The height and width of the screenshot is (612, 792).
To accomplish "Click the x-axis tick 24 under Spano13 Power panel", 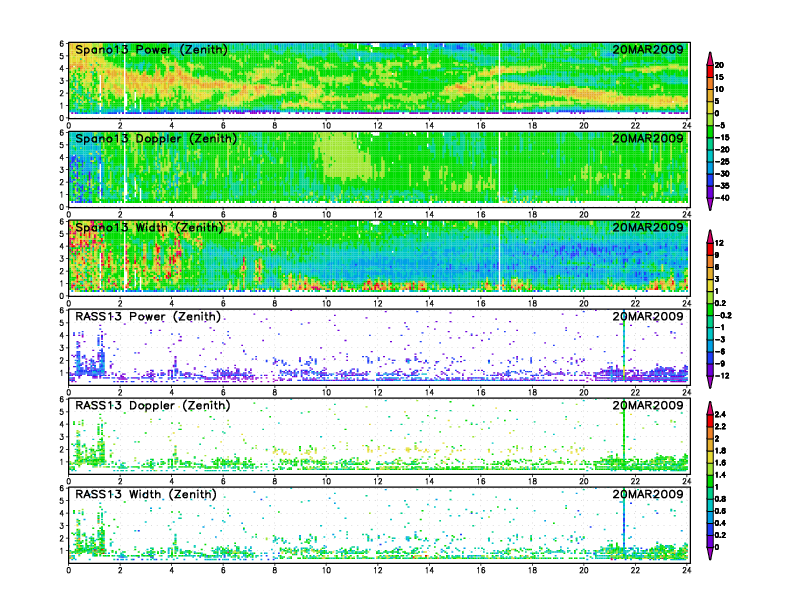I will 686,126.
